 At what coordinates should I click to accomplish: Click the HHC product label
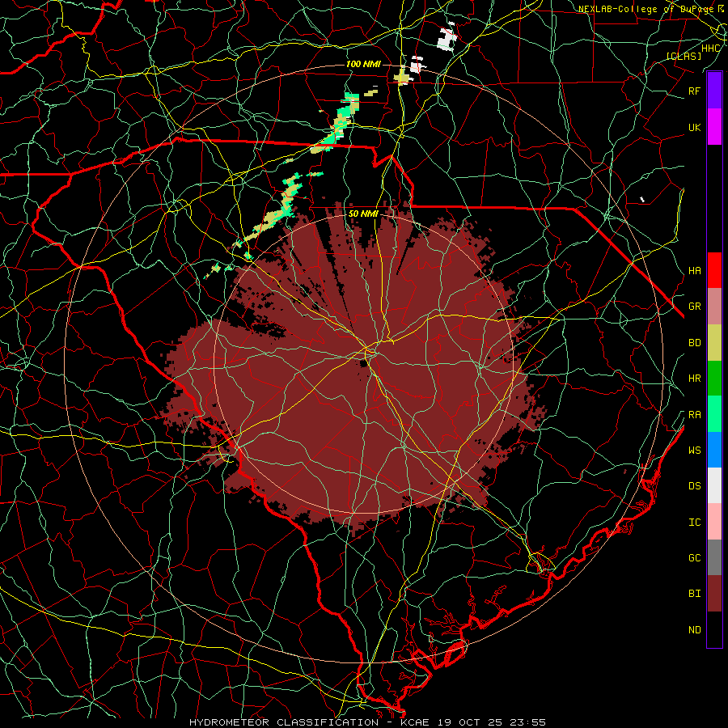(711, 49)
